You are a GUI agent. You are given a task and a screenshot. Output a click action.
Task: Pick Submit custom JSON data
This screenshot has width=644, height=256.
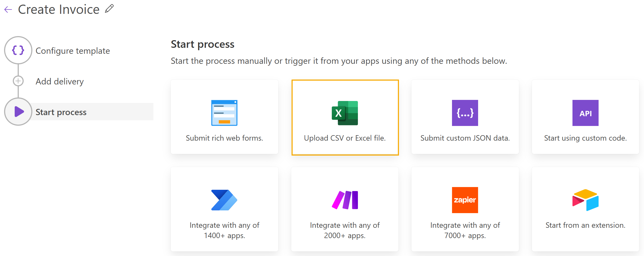(465, 117)
